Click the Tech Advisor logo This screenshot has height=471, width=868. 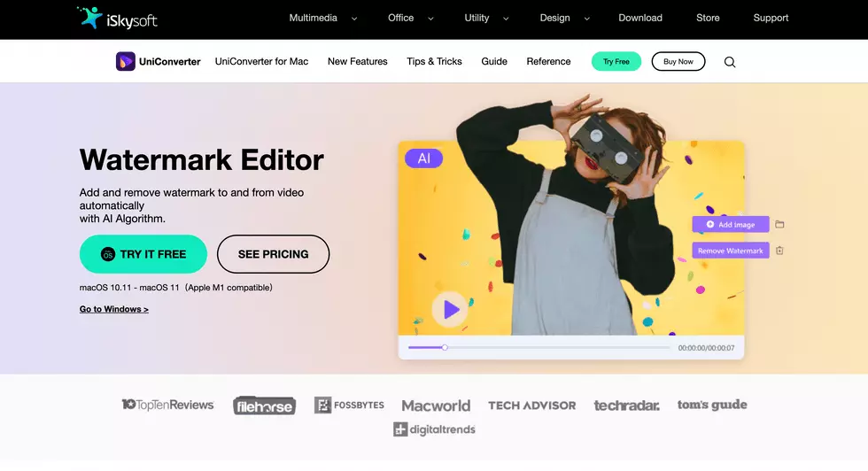tap(531, 405)
